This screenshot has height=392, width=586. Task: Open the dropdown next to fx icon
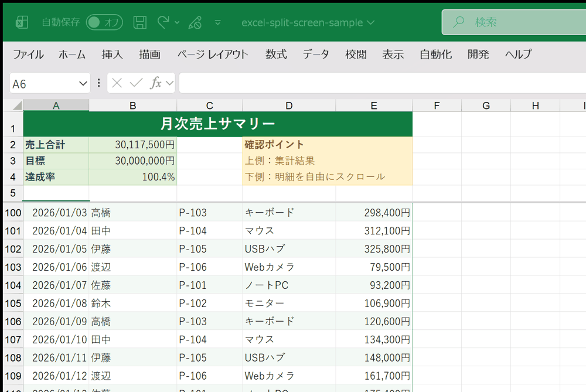coord(170,83)
